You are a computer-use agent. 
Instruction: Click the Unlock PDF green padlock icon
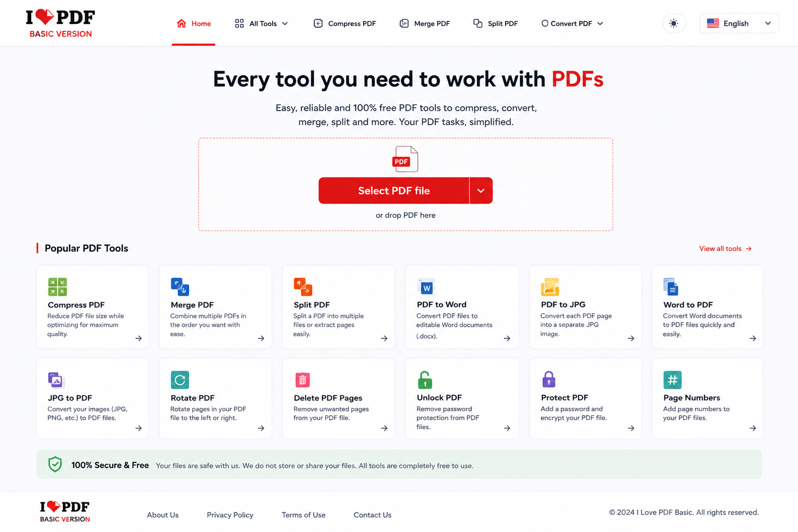425,380
